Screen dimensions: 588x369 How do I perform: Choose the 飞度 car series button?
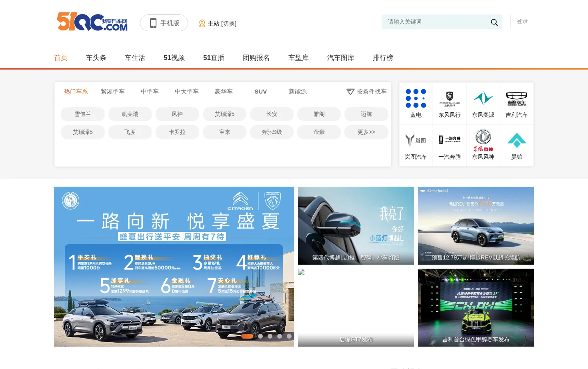click(130, 132)
